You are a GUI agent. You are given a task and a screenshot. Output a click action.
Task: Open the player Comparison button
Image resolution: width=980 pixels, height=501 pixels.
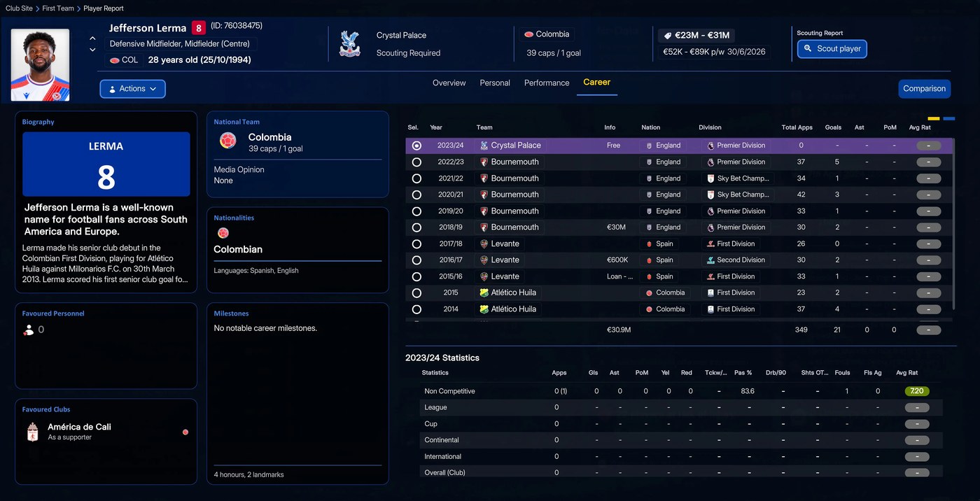(924, 89)
